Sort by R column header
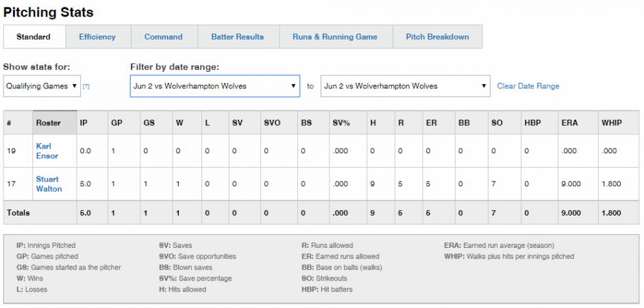The height and width of the screenshot is (308, 644). point(408,123)
